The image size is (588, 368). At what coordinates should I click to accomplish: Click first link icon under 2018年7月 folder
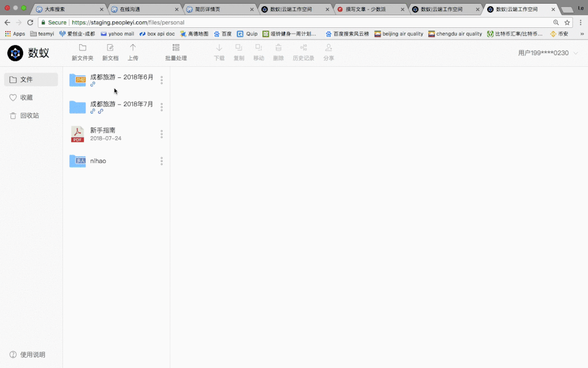point(92,111)
